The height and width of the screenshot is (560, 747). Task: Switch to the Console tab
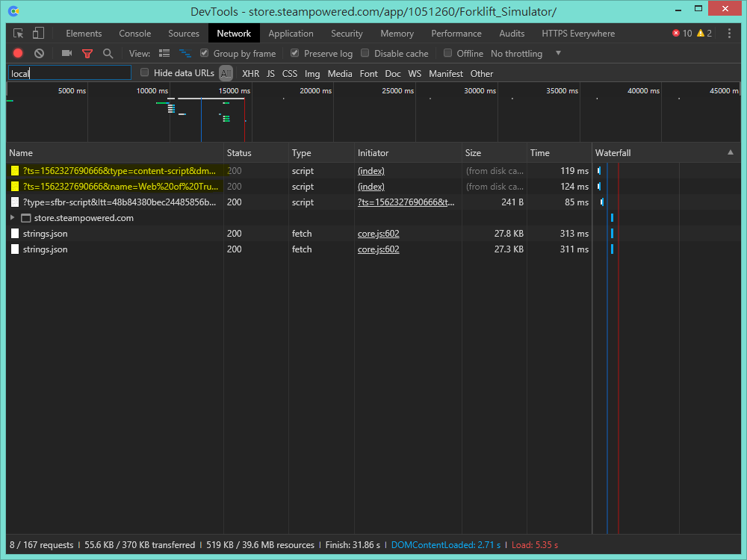pos(134,33)
